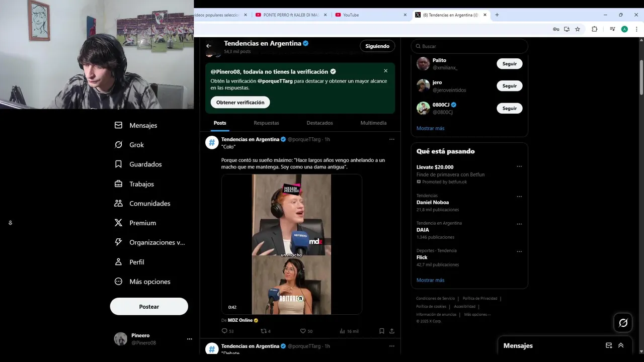Switch to the Multimedia tab
Viewport: 644px width, 362px height.
coord(373,123)
